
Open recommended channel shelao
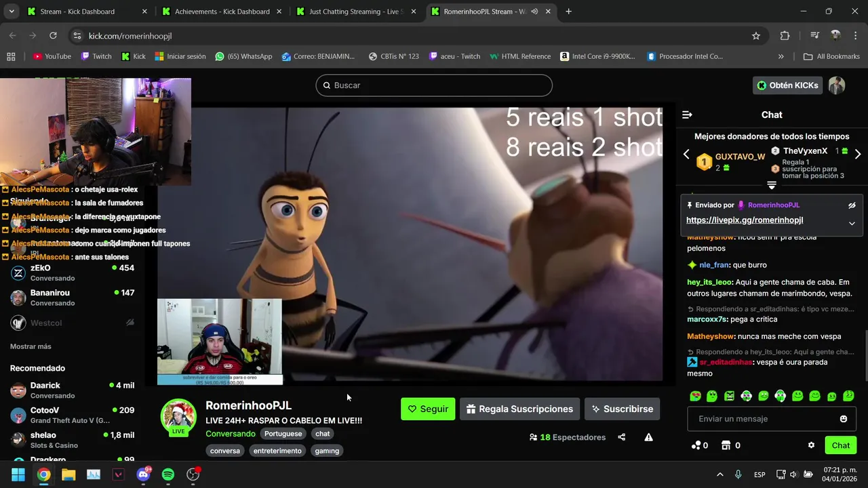point(72,440)
